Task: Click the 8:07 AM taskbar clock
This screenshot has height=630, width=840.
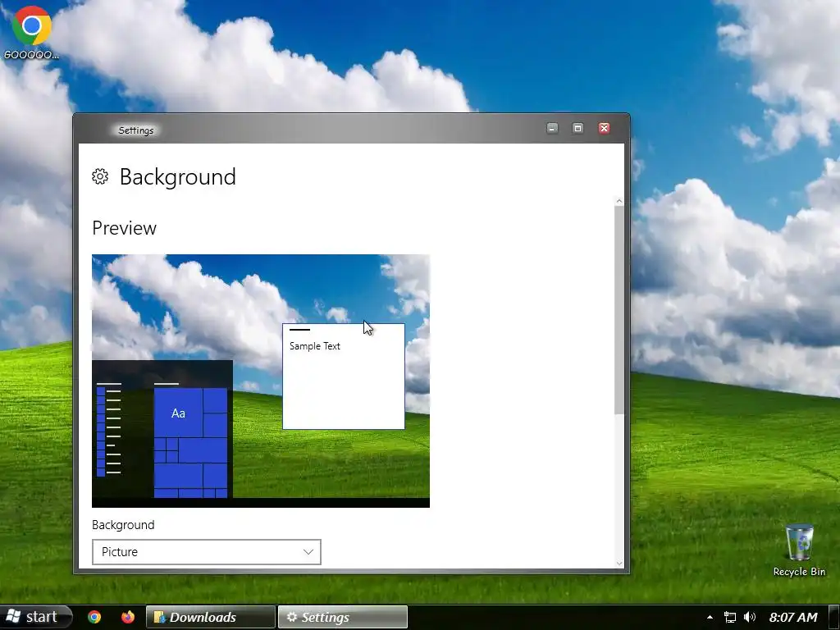Action: (x=793, y=617)
